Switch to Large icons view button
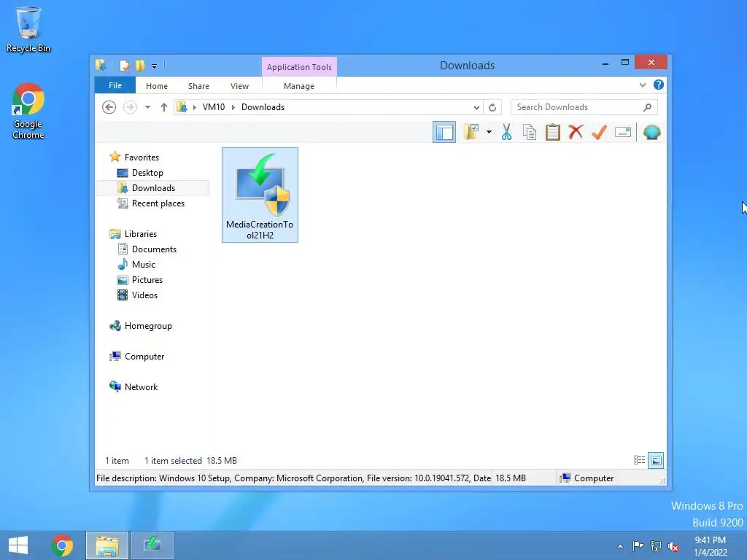This screenshot has width=747, height=560. pos(656,460)
